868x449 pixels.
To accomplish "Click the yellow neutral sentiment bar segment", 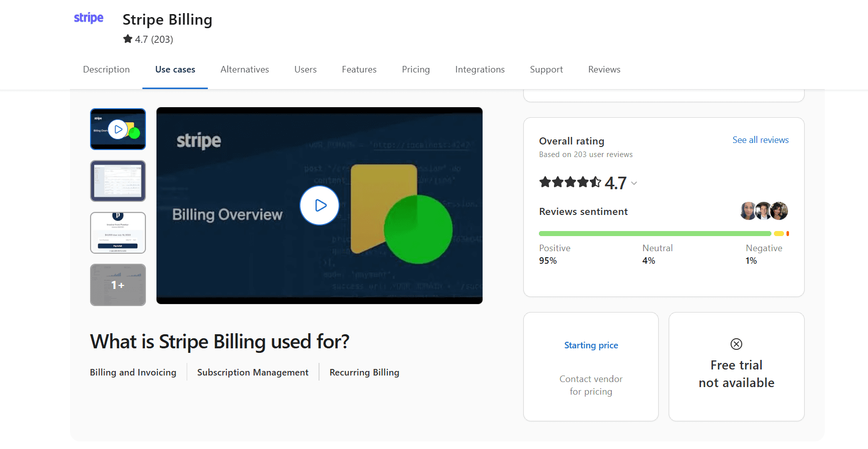I will pos(778,234).
